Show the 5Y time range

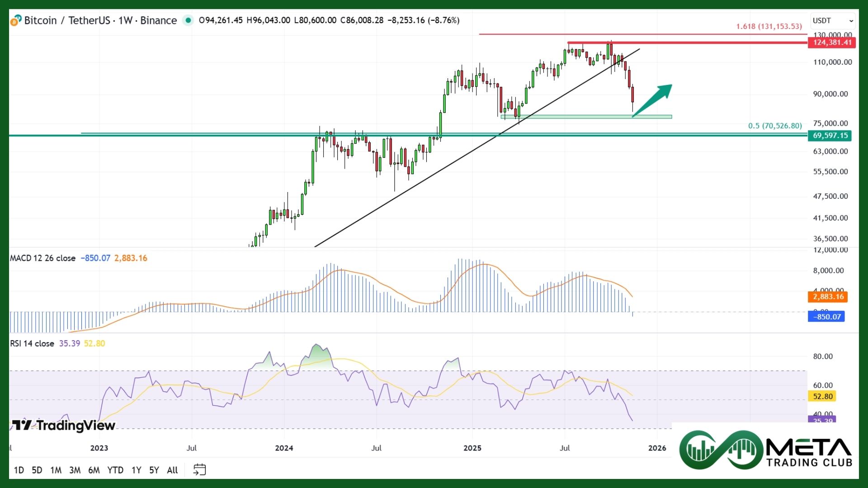[154, 470]
